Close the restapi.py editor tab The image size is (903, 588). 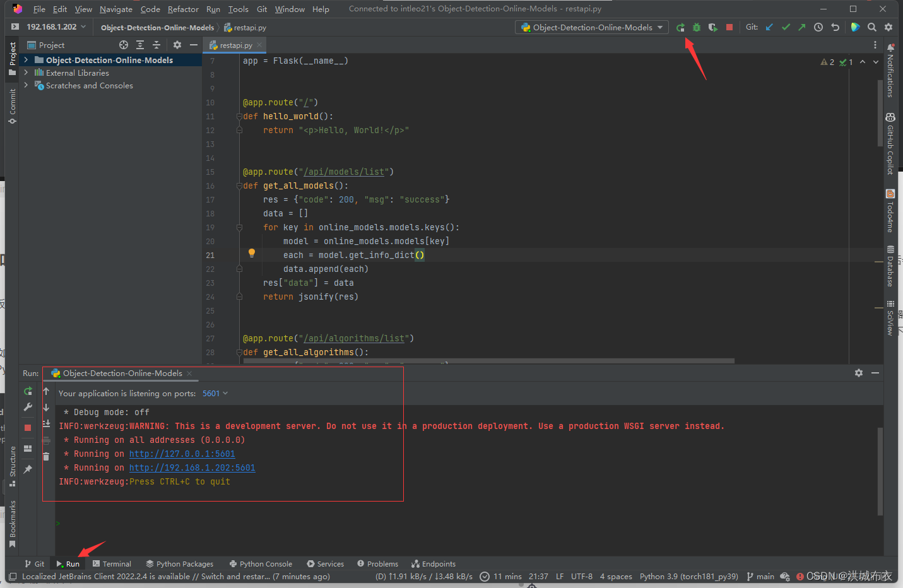pos(259,45)
